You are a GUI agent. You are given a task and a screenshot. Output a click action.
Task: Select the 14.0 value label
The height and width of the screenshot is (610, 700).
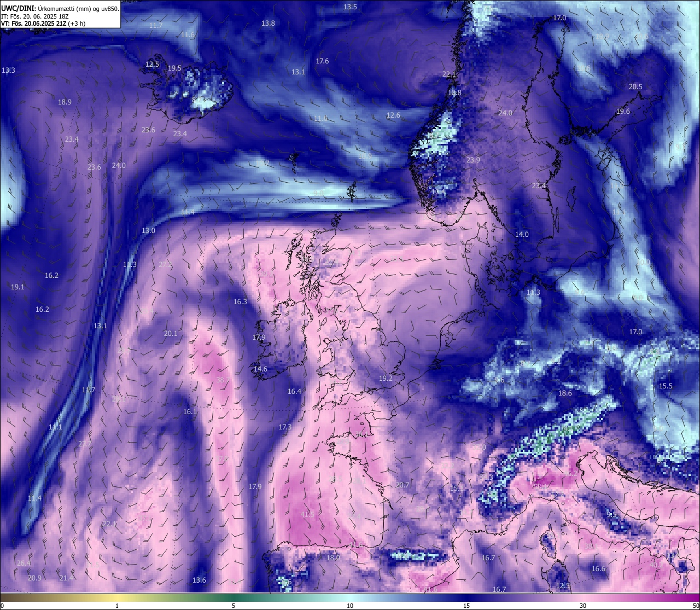(x=522, y=235)
